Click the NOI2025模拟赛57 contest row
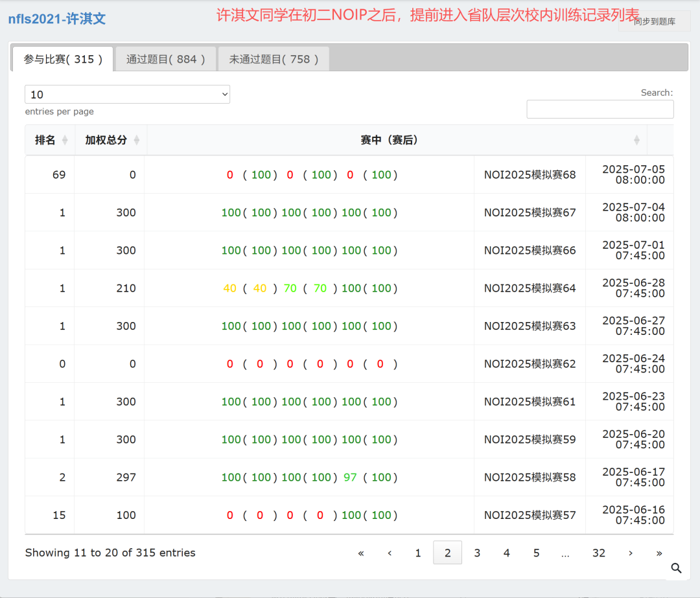The height and width of the screenshot is (598, 700). coord(530,515)
